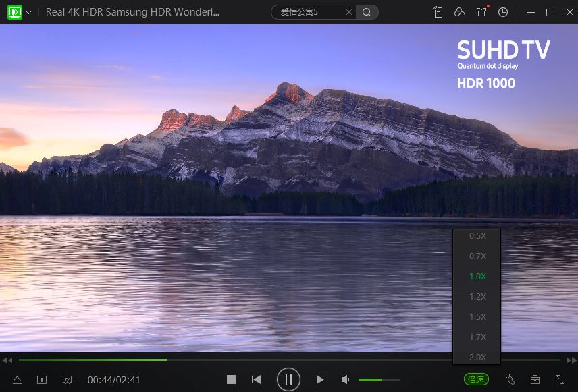Toggle the green 倍速 speed button

(x=476, y=379)
